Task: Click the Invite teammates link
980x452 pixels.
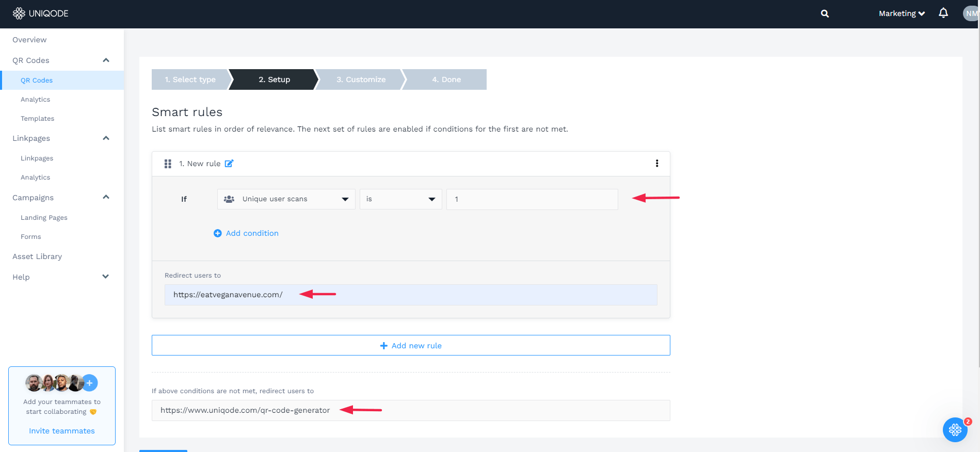Action: point(62,431)
